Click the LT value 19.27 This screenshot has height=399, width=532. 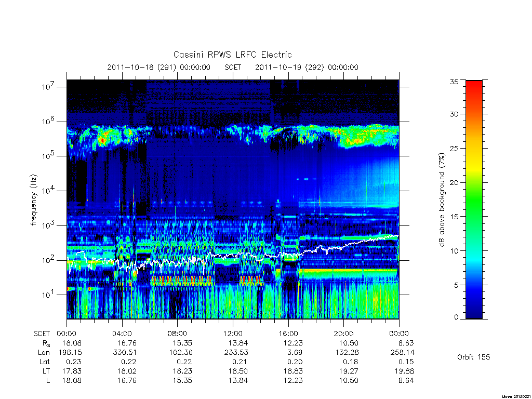(349, 371)
